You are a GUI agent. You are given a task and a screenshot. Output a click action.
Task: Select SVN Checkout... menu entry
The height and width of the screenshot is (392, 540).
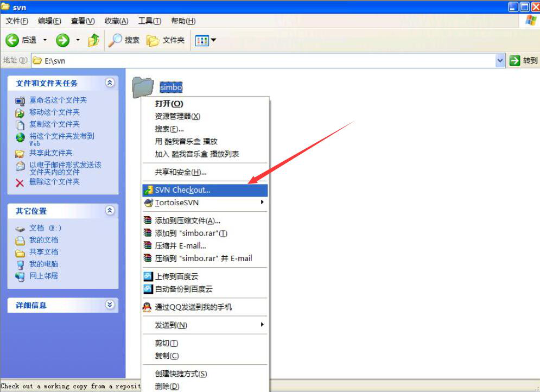point(205,190)
